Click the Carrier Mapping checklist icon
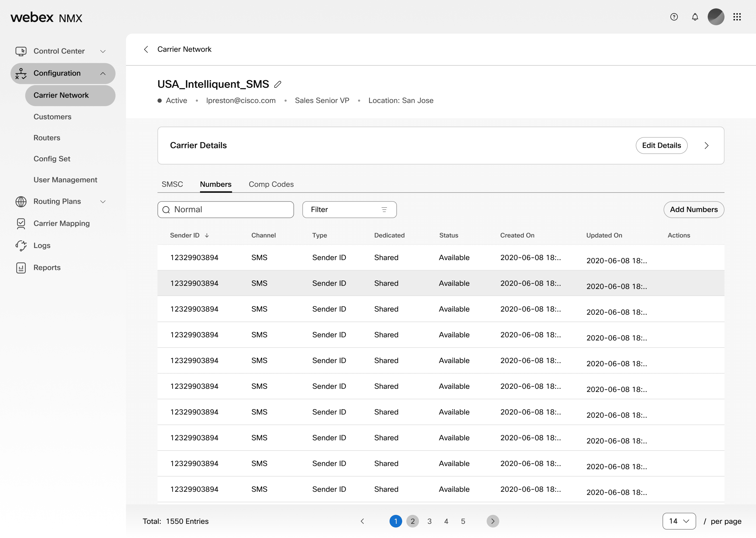The height and width of the screenshot is (538, 756). pyautogui.click(x=21, y=224)
